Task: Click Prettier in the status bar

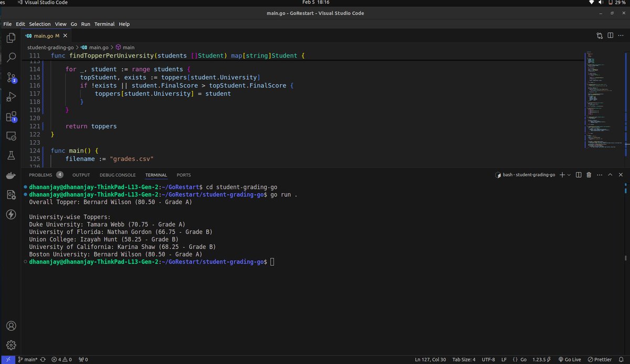Action: pyautogui.click(x=598, y=360)
